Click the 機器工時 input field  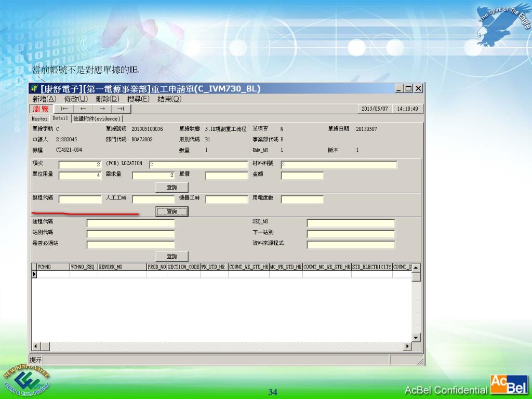pos(227,199)
